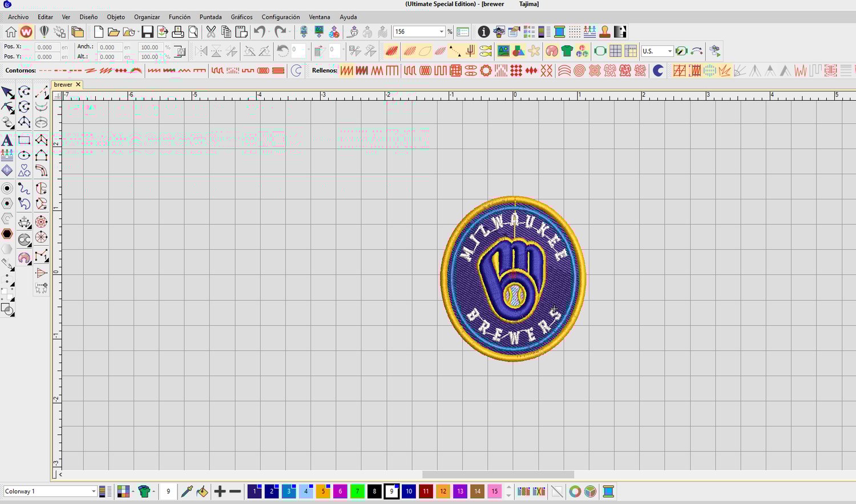The height and width of the screenshot is (504, 856).
Task: Open the Ayuda menu
Action: pos(348,17)
